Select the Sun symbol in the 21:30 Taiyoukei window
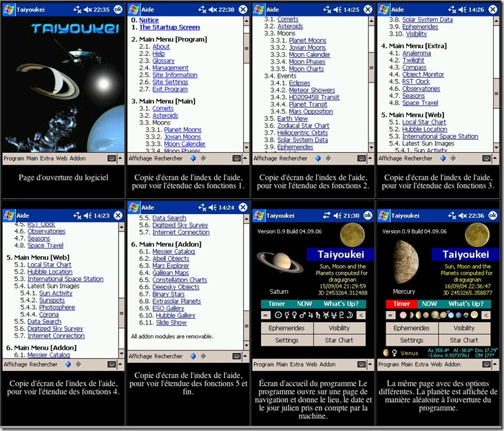Screen dimensions: 504x431 click(278, 315)
